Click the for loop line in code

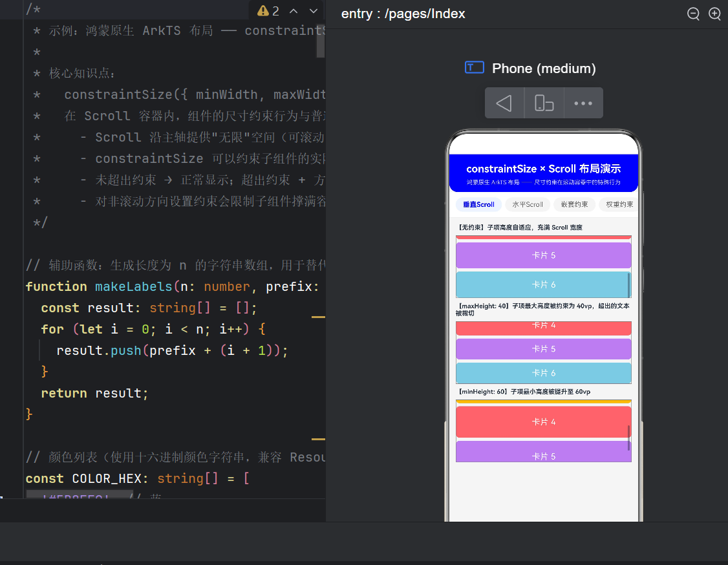tap(153, 329)
